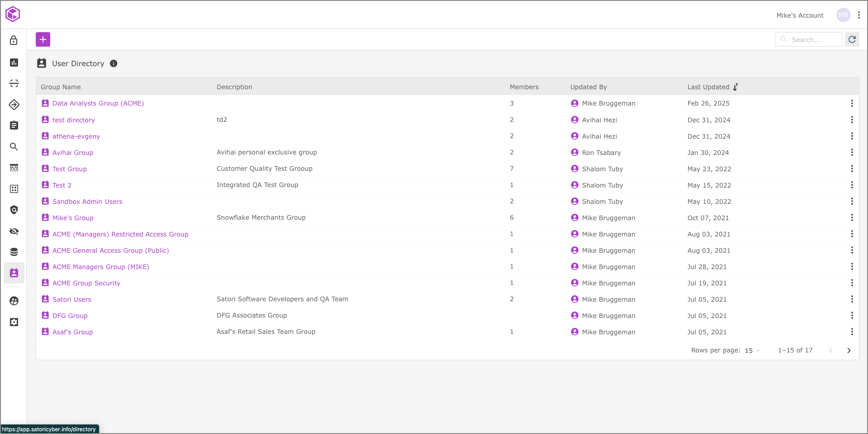Click the shield search sidebar icon

14,210
